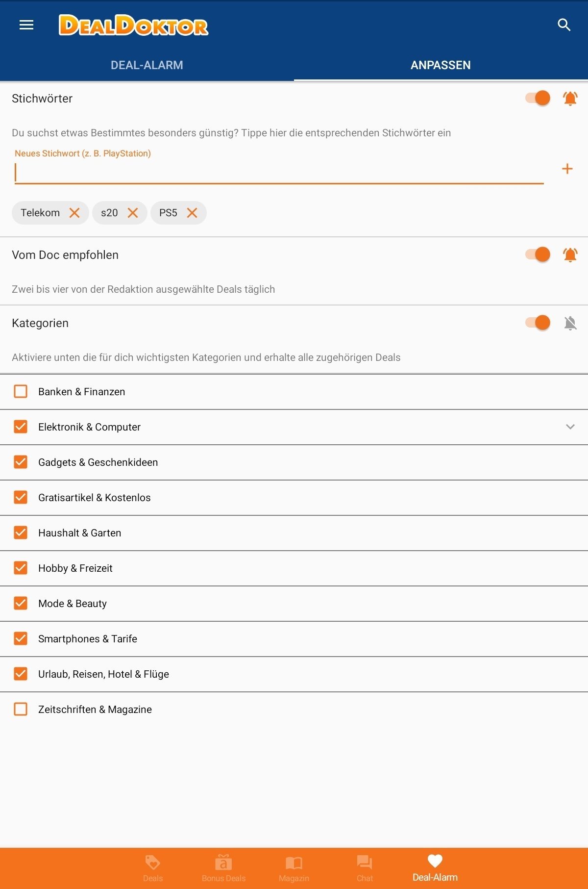Turn off Vom Doc empfohlen switch

(x=538, y=254)
